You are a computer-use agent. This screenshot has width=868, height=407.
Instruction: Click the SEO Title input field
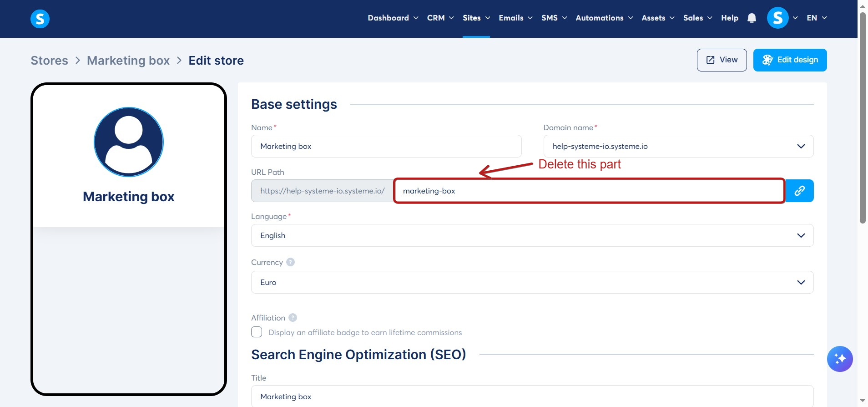coord(532,396)
